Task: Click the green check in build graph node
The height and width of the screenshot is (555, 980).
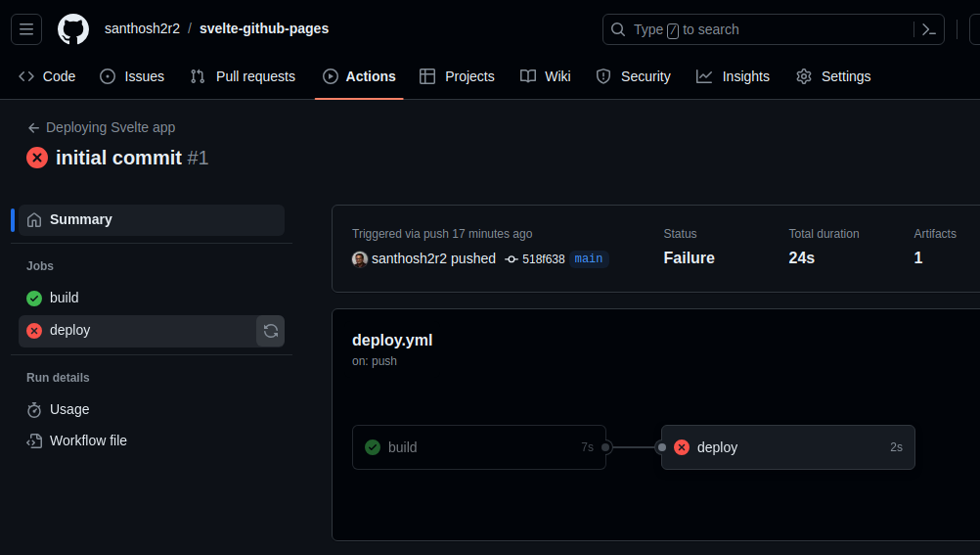Action: point(373,447)
